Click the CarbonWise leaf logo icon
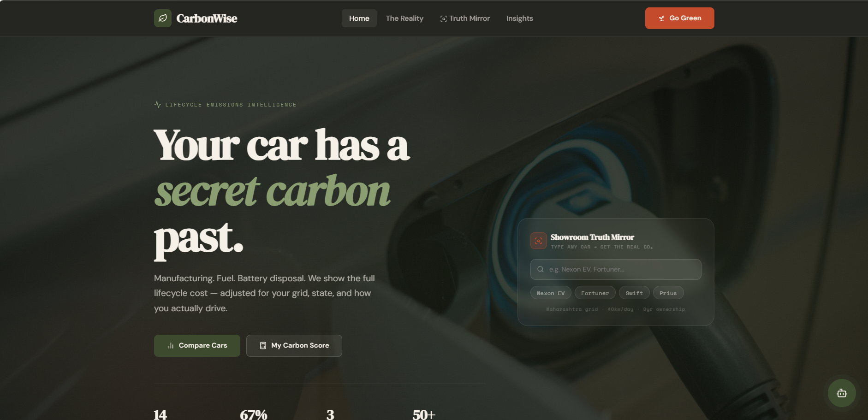Screen dimensions: 868x420 tap(163, 18)
